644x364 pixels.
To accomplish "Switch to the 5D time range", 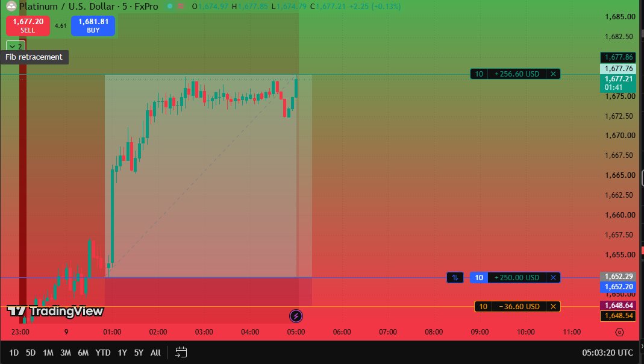I will pyautogui.click(x=31, y=353).
